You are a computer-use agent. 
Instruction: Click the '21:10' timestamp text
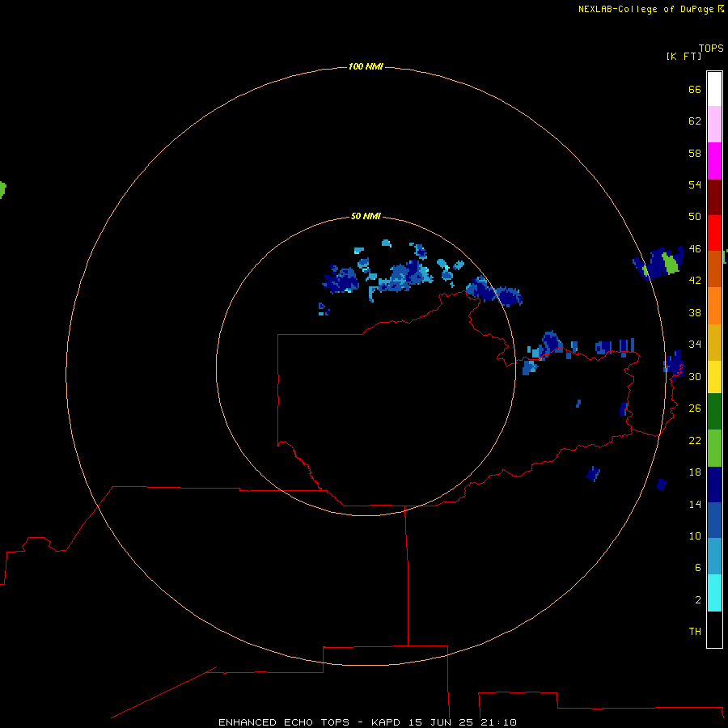pyautogui.click(x=498, y=722)
